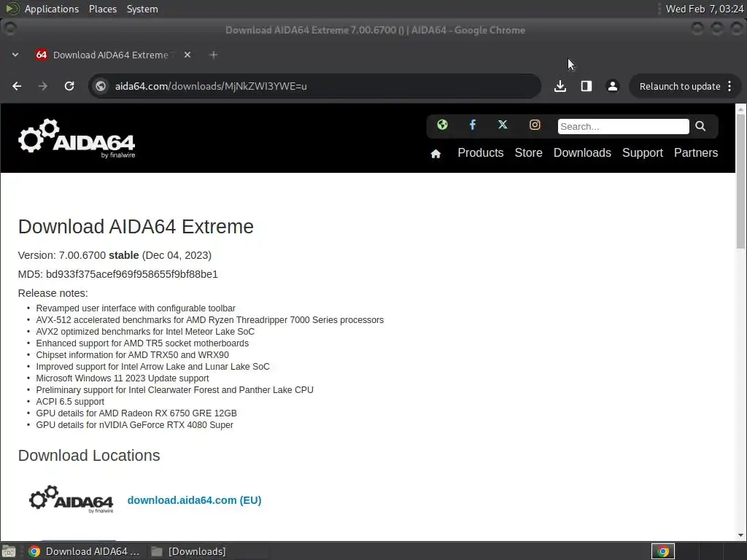Click 'GPU details for nVIDIA GeForce RTX 4080 Super'
Image resolution: width=747 pixels, height=560 pixels.
pyautogui.click(x=135, y=425)
